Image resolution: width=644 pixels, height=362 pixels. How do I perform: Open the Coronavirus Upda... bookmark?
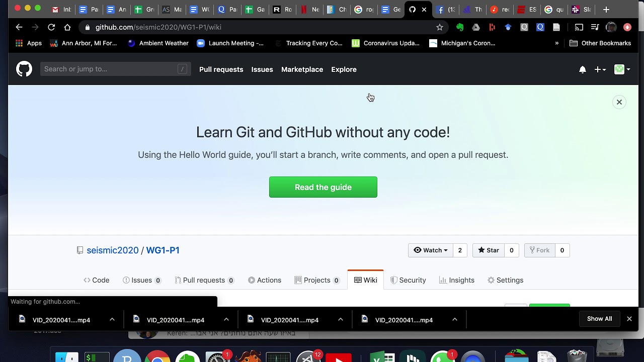385,43
